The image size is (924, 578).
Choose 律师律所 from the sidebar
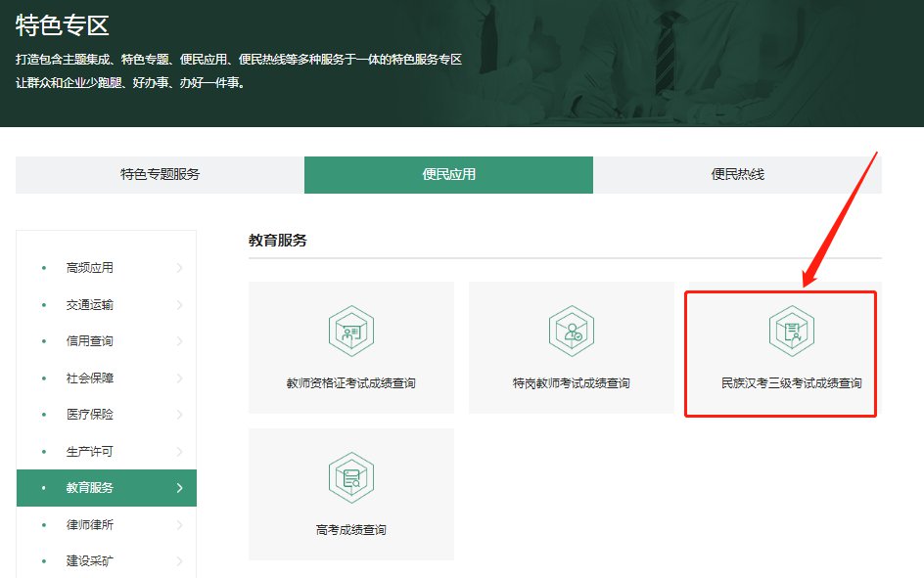(x=90, y=525)
